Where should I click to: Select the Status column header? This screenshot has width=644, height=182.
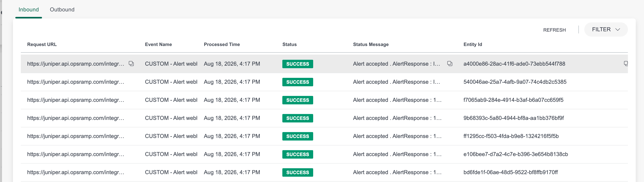click(289, 44)
